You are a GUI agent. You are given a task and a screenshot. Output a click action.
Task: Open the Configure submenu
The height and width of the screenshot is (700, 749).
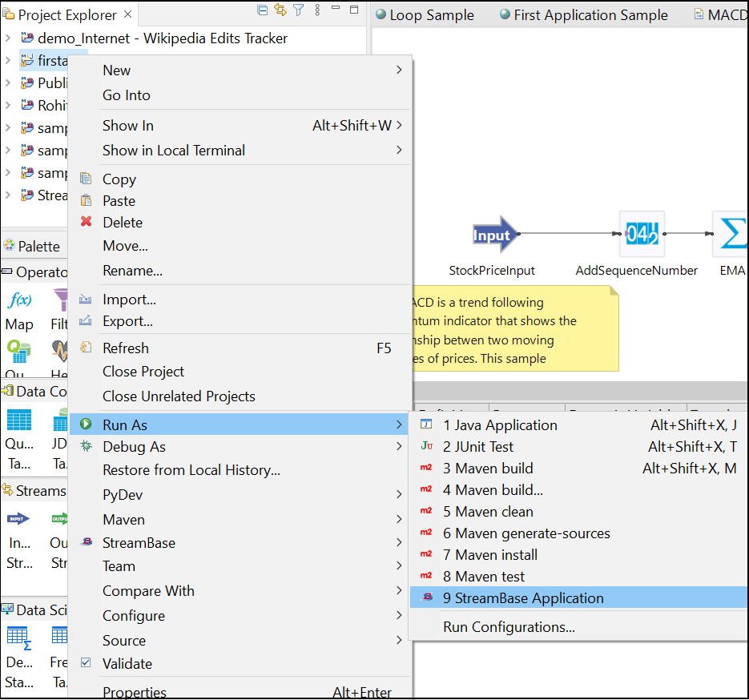[x=240, y=616]
